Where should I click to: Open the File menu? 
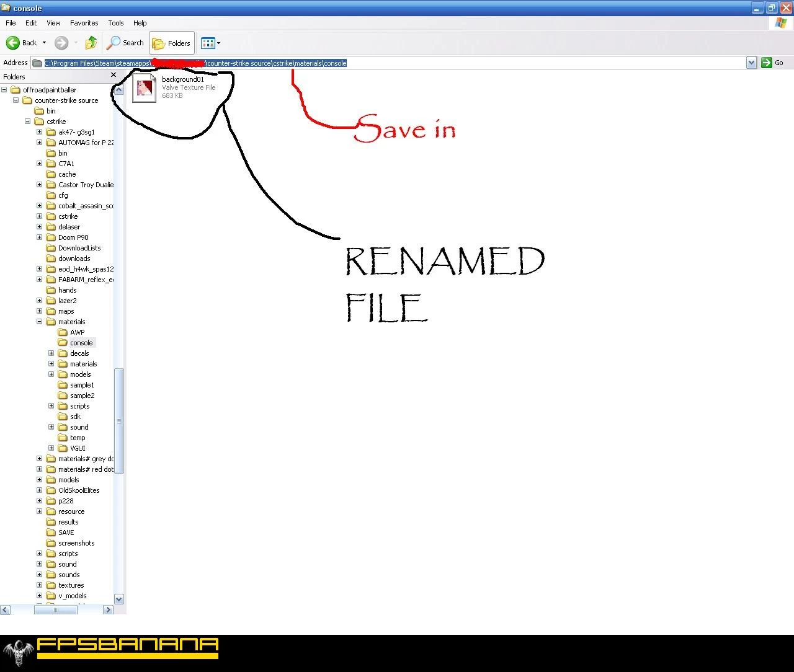point(11,23)
